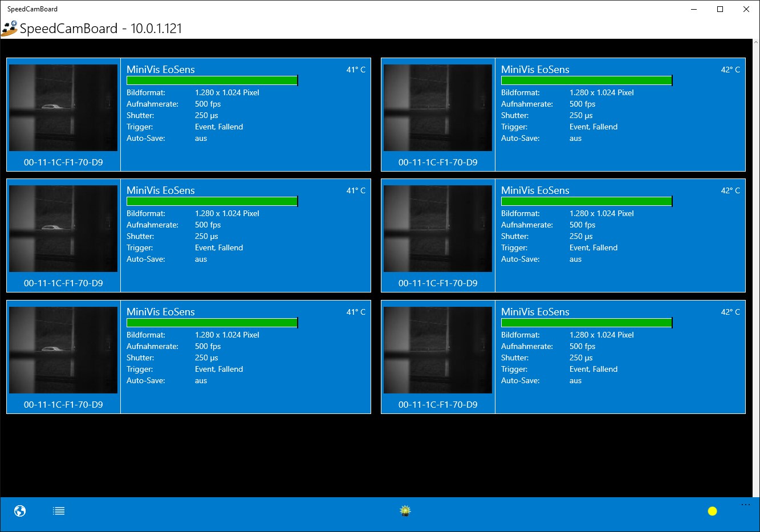This screenshot has width=760, height=532.
Task: Select the topmost camera preview in the 41° C column
Action: point(63,108)
